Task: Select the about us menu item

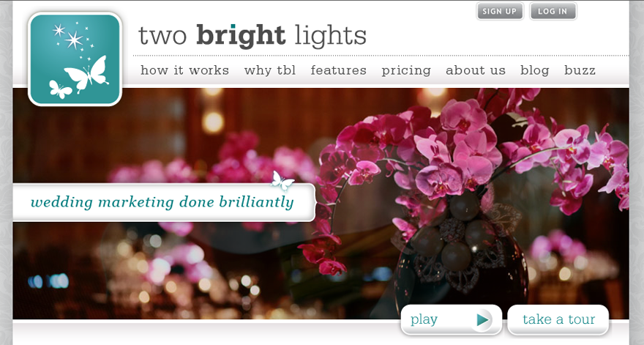Action: 476,70
